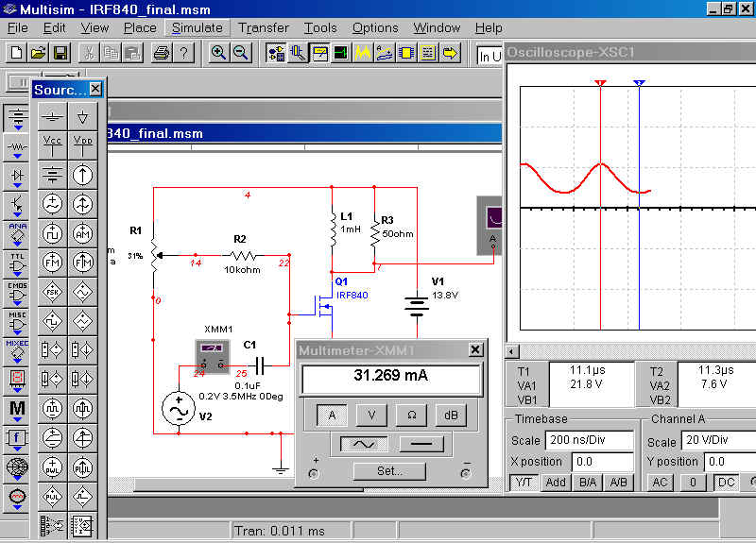Switch multimeter to voltage (V) mode
Image resolution: width=756 pixels, height=543 pixels.
click(x=371, y=415)
